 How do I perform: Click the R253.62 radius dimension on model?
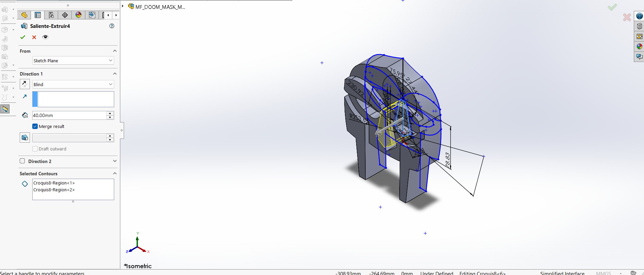(359, 118)
